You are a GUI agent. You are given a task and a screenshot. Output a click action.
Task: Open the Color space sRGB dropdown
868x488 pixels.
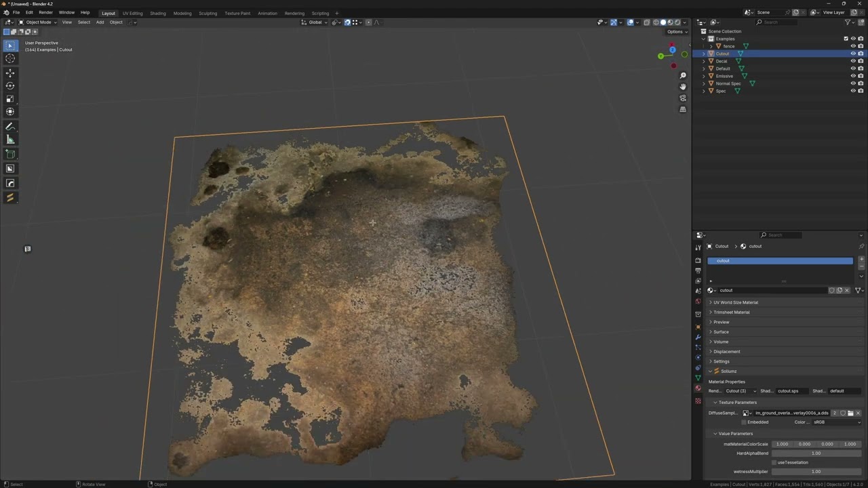coord(837,422)
